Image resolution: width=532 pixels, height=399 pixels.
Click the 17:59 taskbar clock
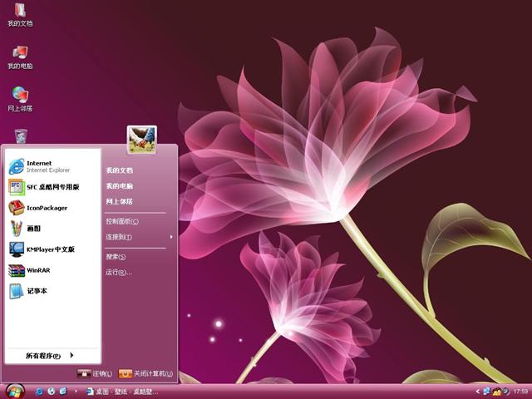click(x=521, y=392)
